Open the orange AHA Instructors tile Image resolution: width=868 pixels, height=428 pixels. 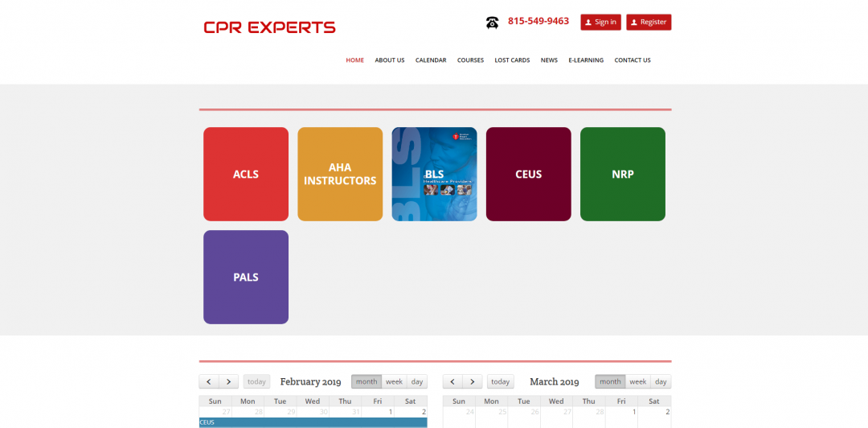[x=340, y=174]
